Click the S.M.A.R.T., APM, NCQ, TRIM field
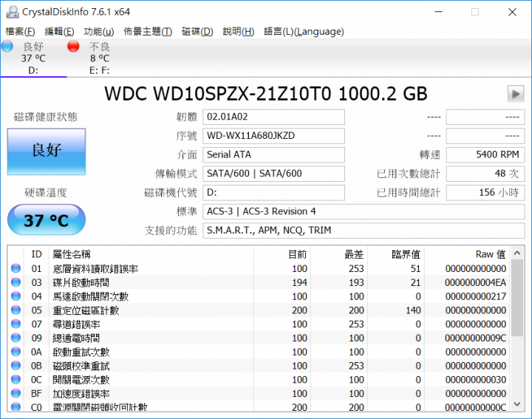Viewport: 532px width, 419px height. point(364,231)
